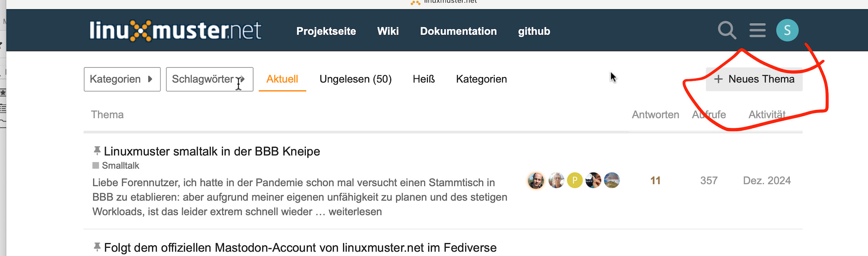Open the Linuxmuster smaltalk BBB Kneipe topic

click(x=212, y=151)
